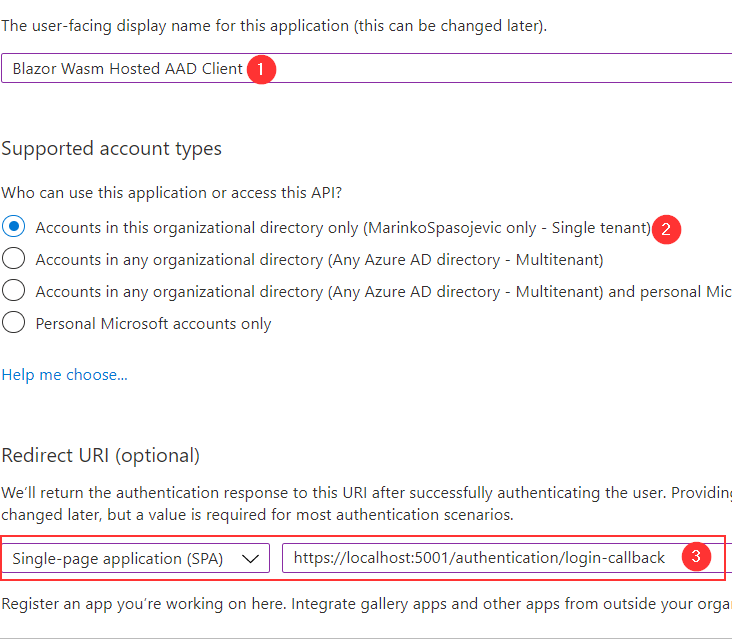Click the Supported account types heading
The width and height of the screenshot is (732, 640).
(x=111, y=149)
